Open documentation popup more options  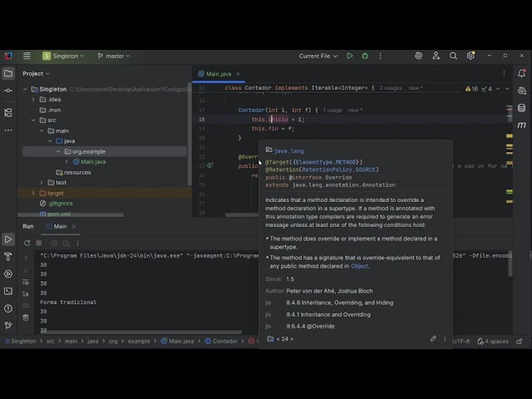(x=445, y=338)
